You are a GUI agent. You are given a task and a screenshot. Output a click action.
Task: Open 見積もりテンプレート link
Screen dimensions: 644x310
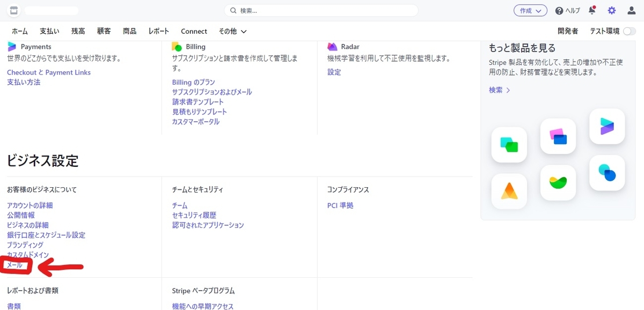200,112
